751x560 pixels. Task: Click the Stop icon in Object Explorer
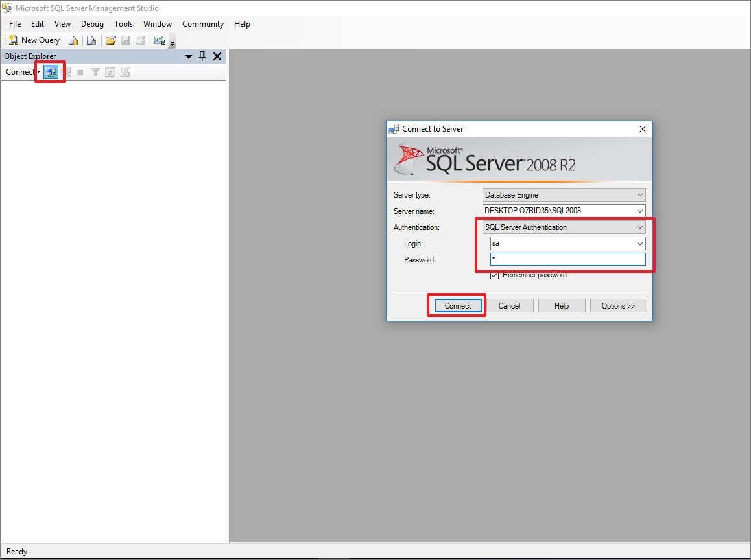pos(80,73)
